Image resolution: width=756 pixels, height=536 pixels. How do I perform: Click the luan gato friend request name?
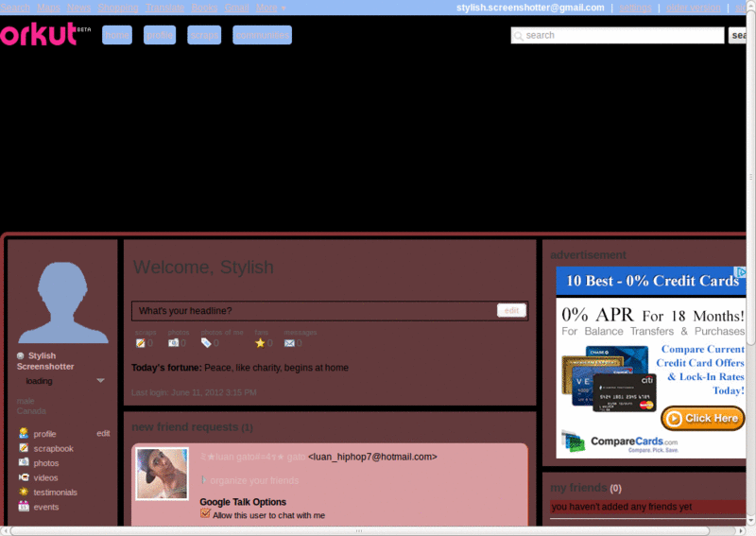[x=252, y=457]
